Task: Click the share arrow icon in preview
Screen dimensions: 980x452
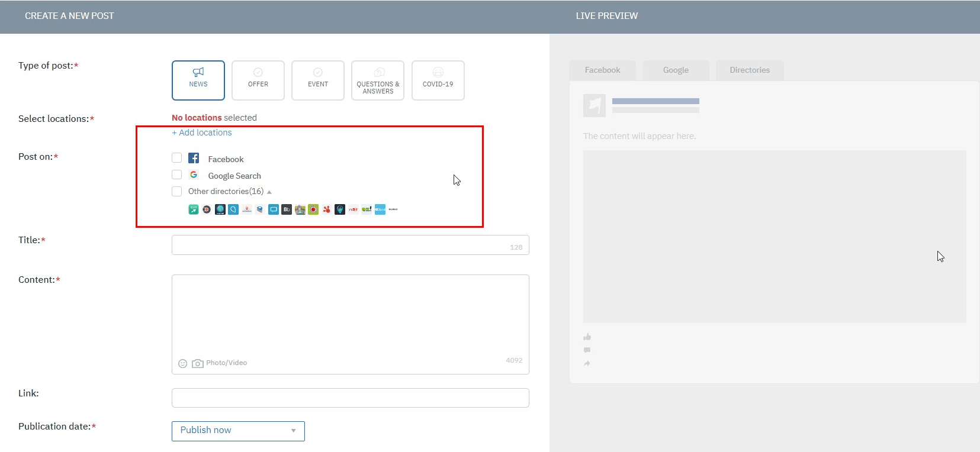Action: click(x=587, y=363)
